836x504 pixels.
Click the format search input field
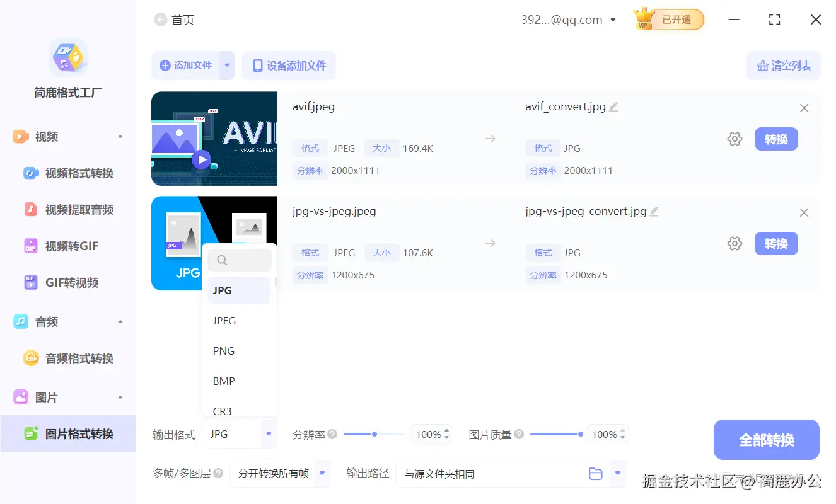click(240, 260)
